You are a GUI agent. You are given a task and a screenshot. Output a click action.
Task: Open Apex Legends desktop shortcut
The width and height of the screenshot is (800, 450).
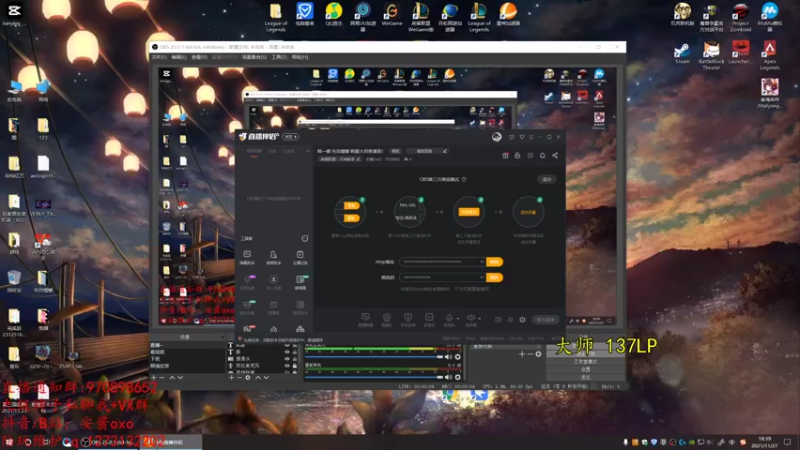point(769,56)
